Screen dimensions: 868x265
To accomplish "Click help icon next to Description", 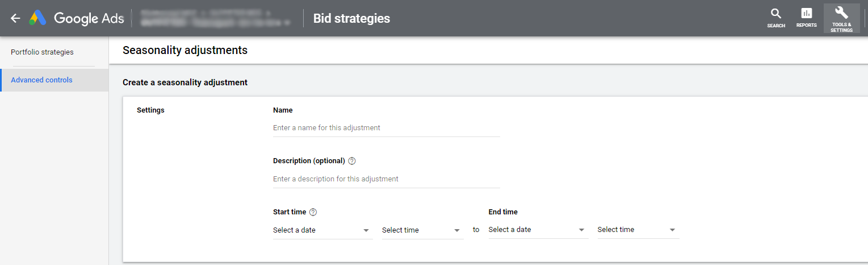I will (x=352, y=161).
